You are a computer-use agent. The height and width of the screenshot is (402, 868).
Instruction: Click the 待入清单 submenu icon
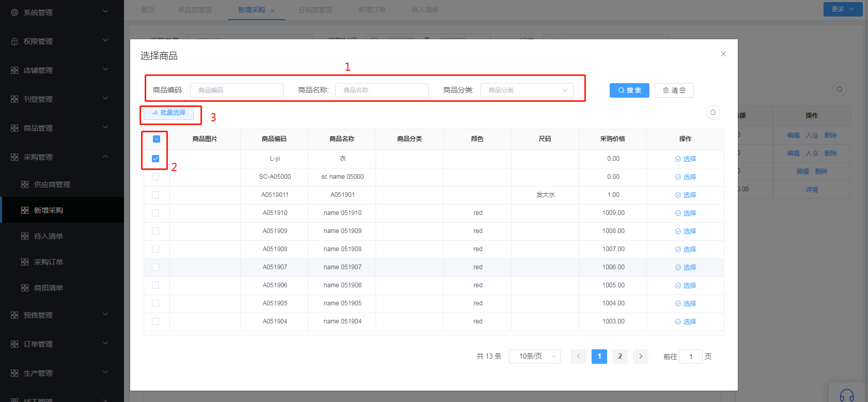click(25, 236)
